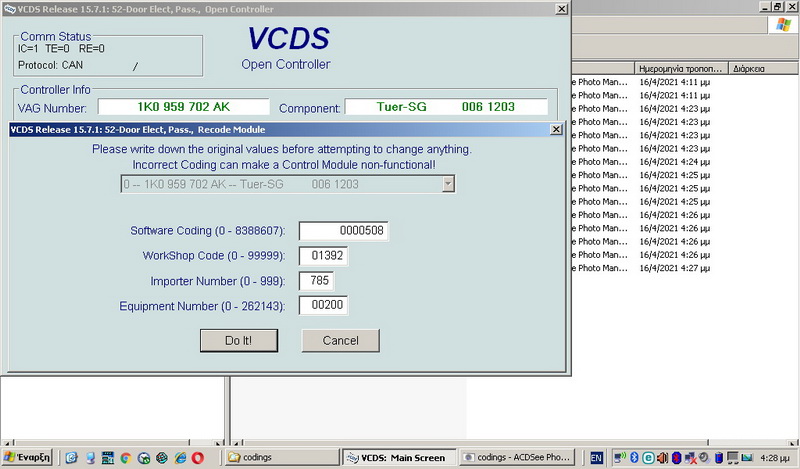Switch to codings - ACDSee taskbar button
This screenshot has height=469, width=800.
pos(517,457)
